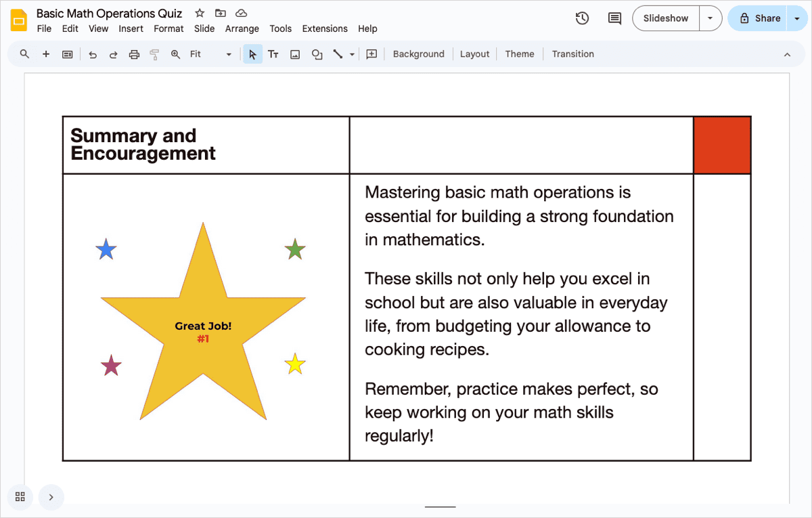
Task: Choose the Select arrow cursor tool
Action: tap(252, 54)
